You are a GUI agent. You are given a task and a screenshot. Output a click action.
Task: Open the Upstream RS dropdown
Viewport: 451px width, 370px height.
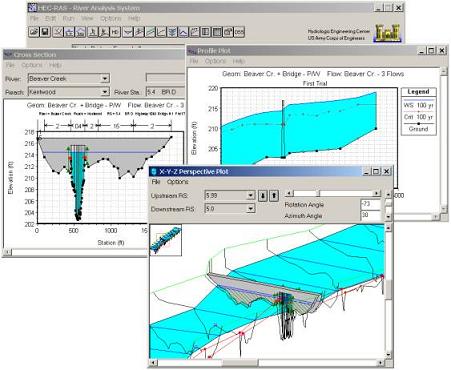click(251, 196)
